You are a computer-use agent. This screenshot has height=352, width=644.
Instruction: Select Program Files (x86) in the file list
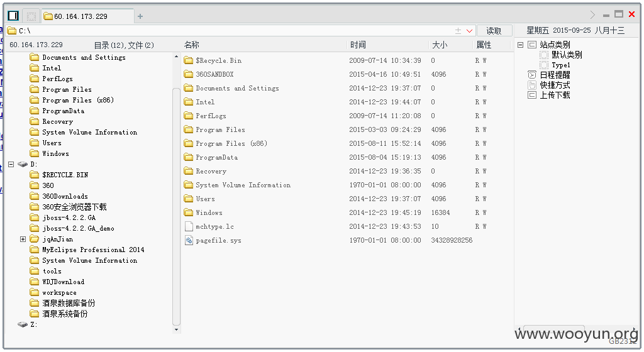point(231,143)
